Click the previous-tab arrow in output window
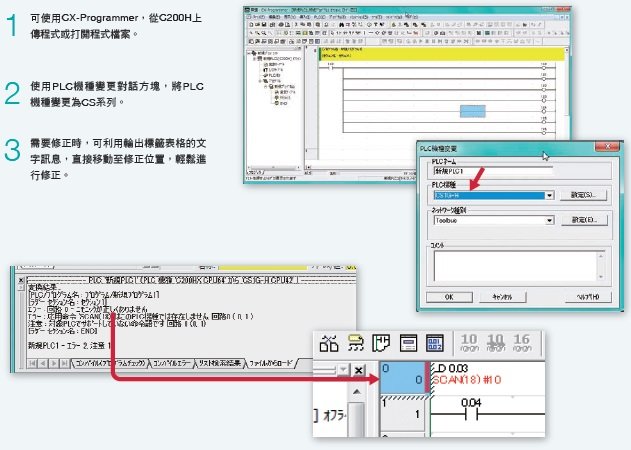Screen dimensions: 631x450 43,363
